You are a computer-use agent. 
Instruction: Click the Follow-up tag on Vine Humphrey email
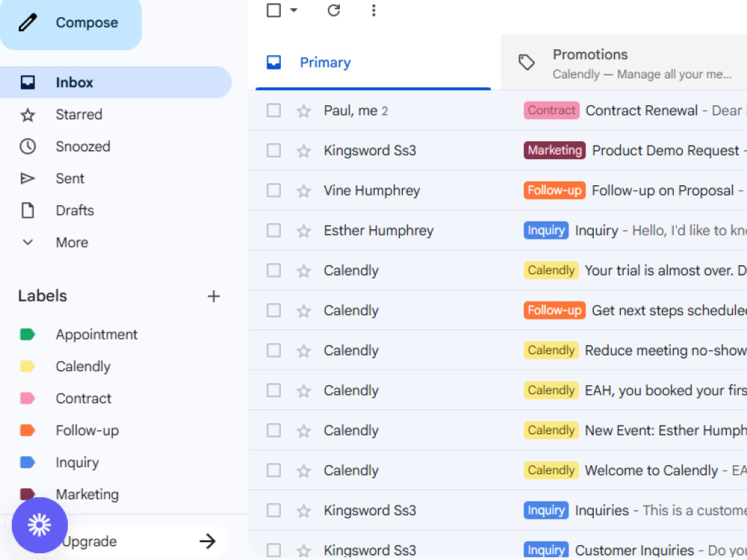554,190
